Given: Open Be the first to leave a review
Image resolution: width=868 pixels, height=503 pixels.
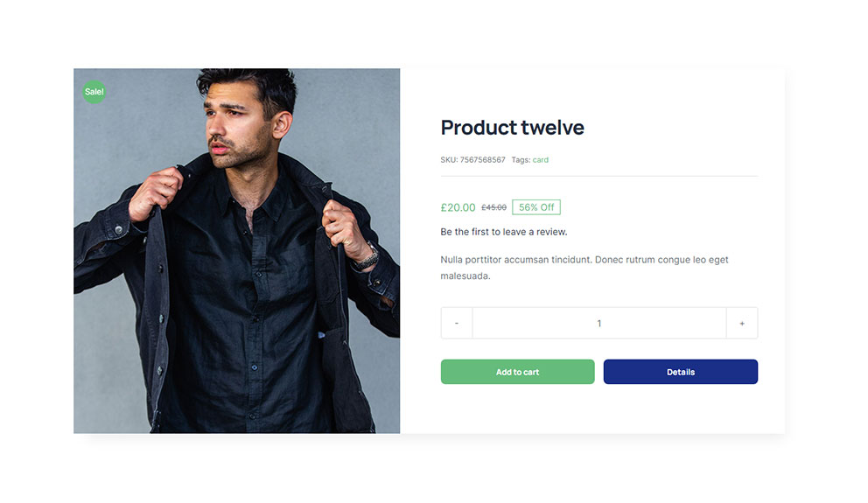Looking at the screenshot, I should 504,232.
